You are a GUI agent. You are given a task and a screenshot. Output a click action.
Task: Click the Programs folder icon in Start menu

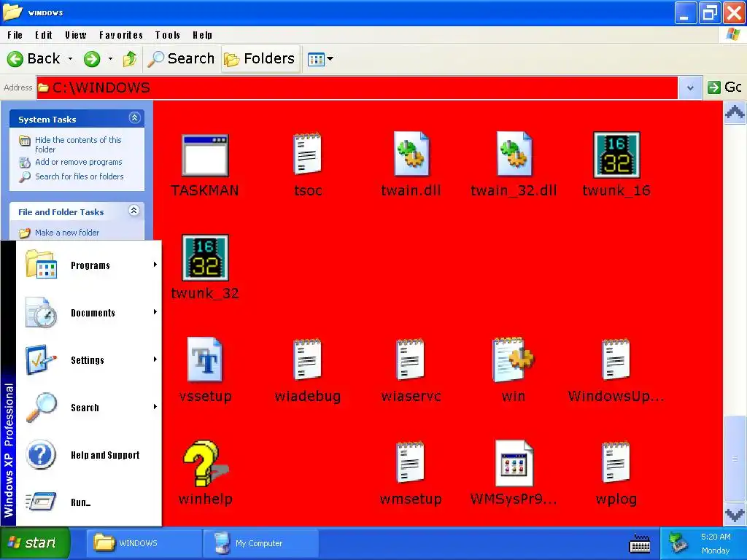click(41, 263)
